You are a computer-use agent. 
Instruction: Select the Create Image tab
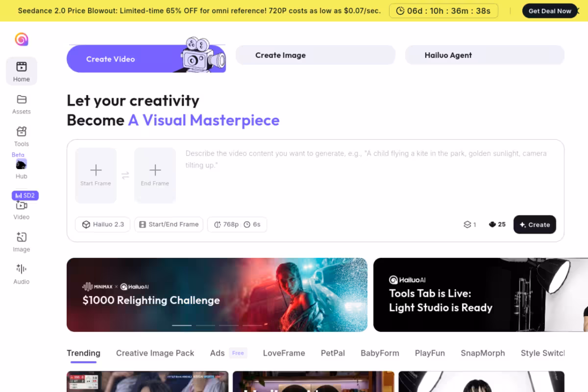pyautogui.click(x=316, y=55)
